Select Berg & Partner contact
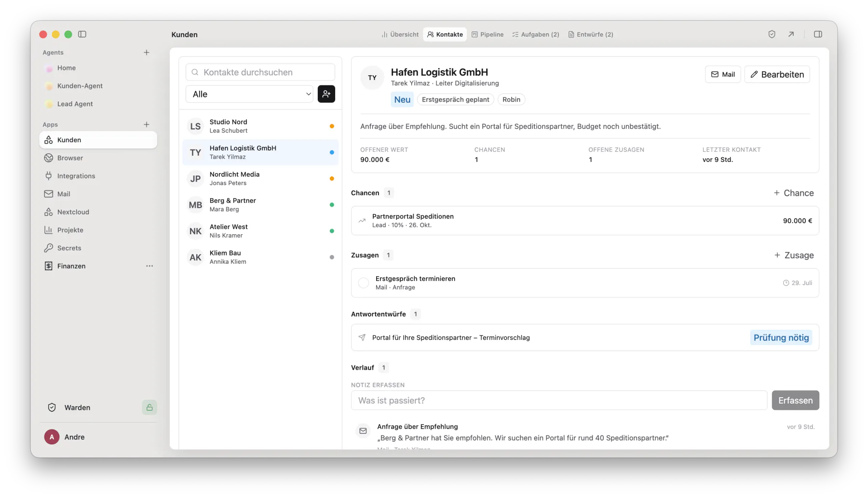The height and width of the screenshot is (498, 868). tap(260, 205)
